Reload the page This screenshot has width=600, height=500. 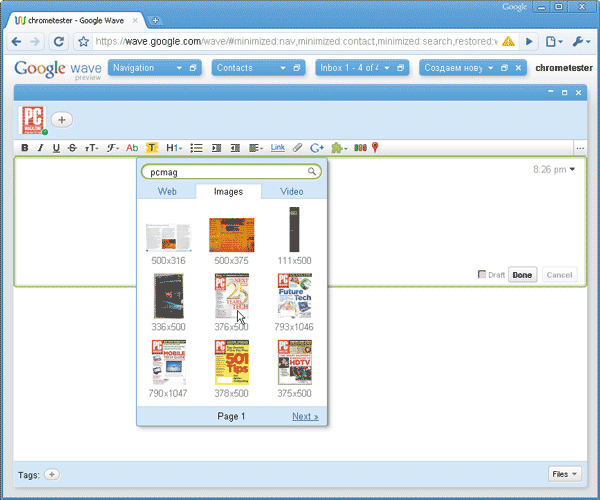[59, 41]
